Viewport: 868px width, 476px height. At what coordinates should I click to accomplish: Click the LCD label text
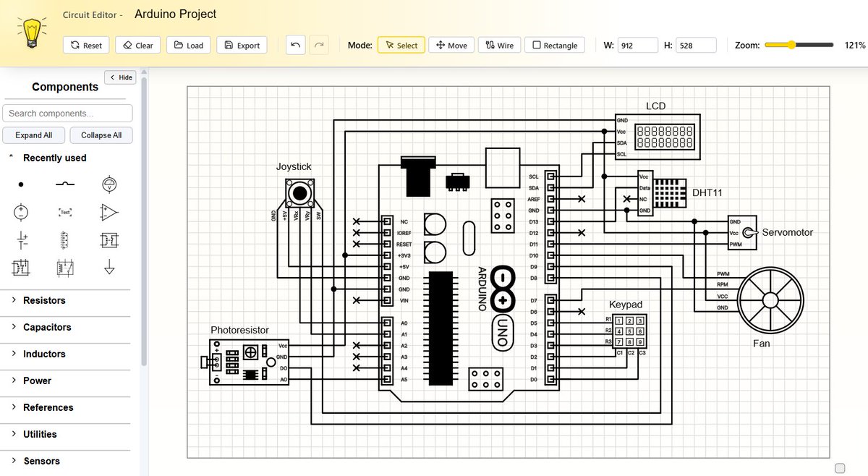[655, 106]
